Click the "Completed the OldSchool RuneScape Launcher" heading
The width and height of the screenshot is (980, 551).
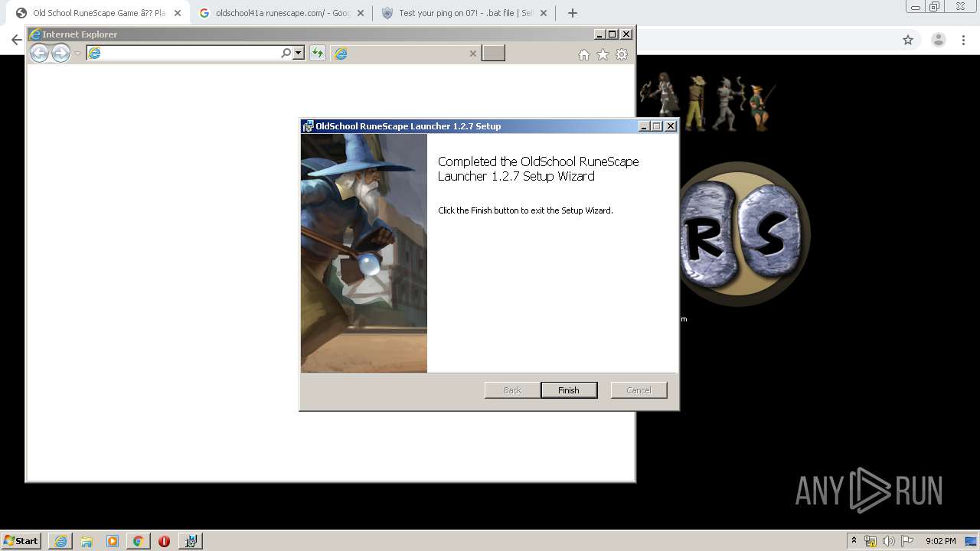[538, 168]
